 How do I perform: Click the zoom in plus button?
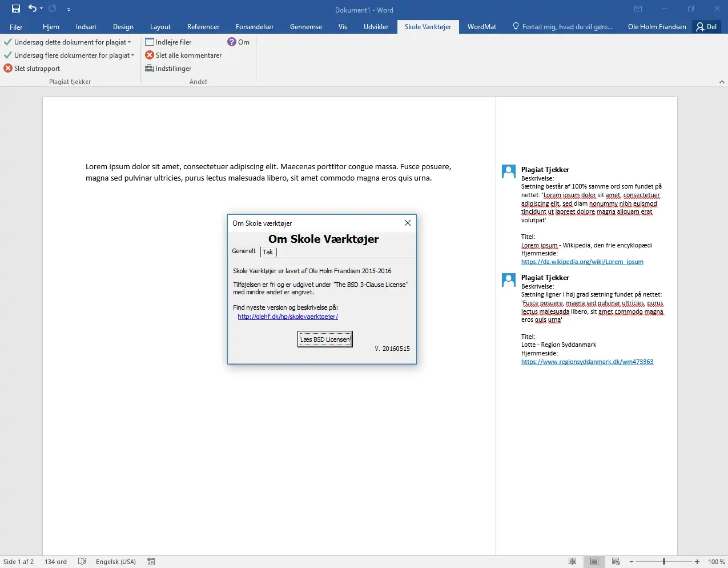point(697,562)
